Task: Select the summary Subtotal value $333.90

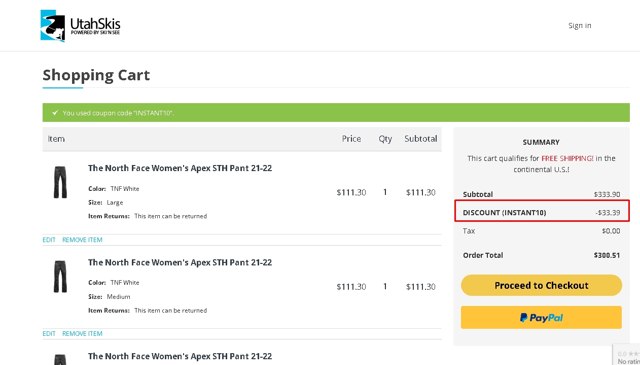Action: [x=607, y=194]
